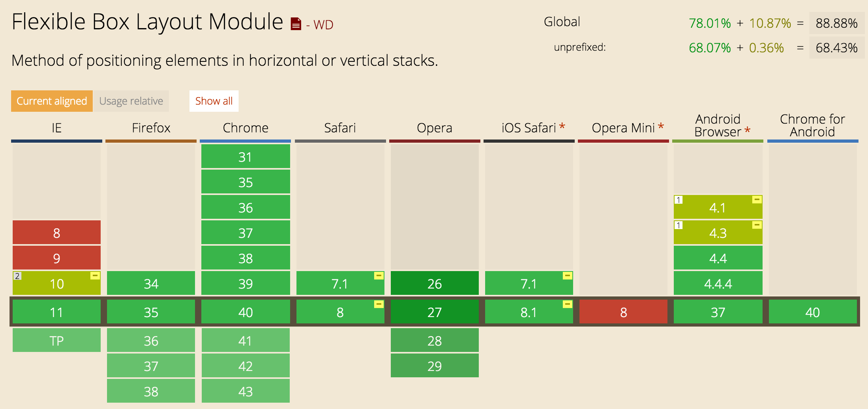
Task: Click yellow prefix marker on Android Browser 4.3
Action: click(757, 225)
